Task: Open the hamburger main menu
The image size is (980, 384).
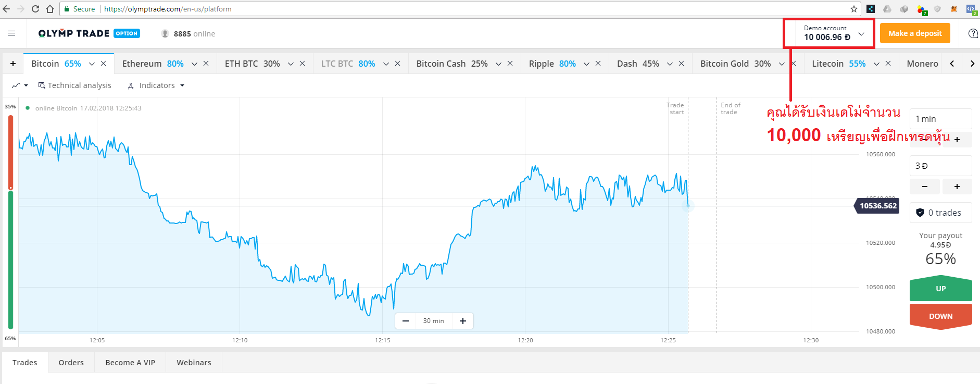Action: tap(11, 33)
